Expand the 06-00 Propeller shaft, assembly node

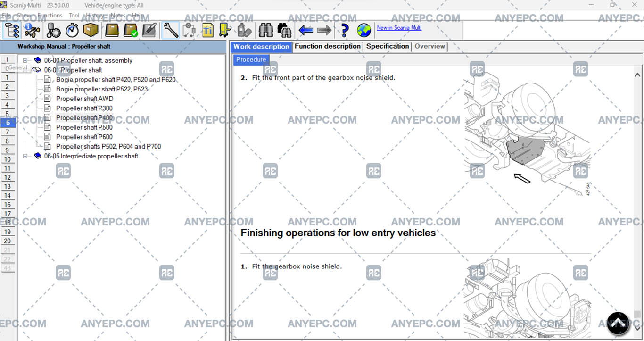tap(25, 60)
